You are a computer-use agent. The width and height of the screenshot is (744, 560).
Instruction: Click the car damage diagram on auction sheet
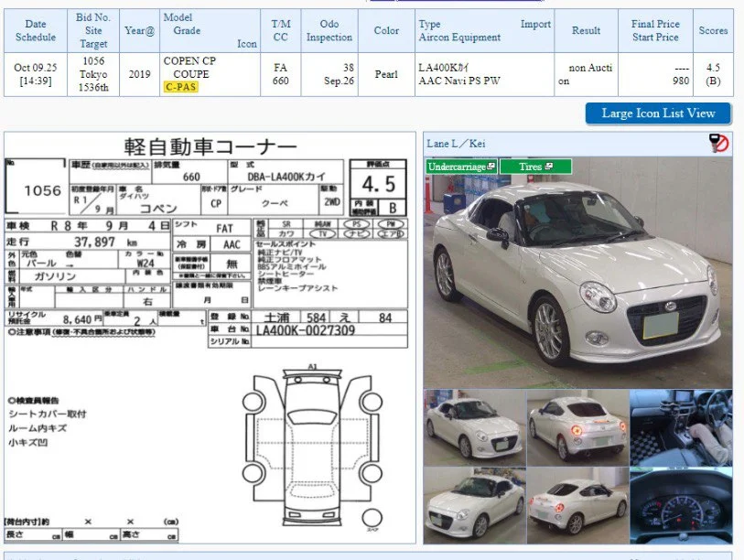click(x=313, y=447)
